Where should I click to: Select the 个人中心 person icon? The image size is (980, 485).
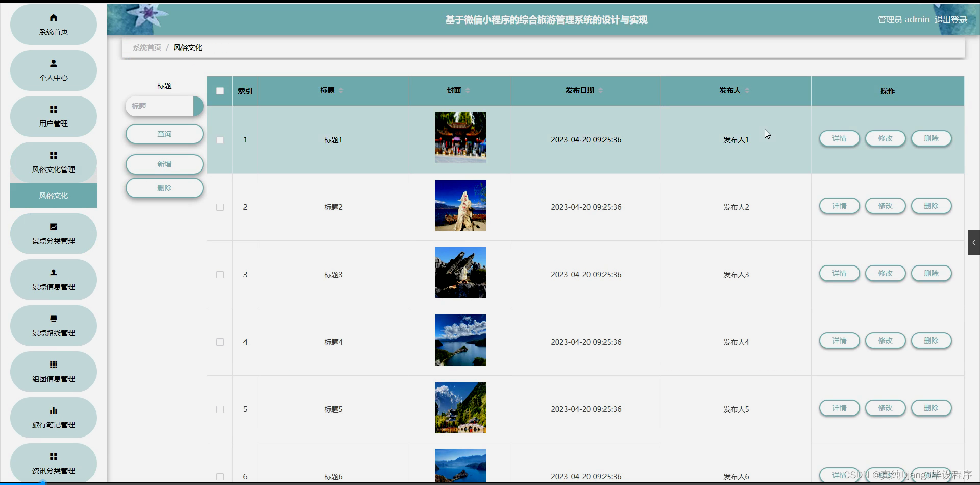tap(53, 63)
